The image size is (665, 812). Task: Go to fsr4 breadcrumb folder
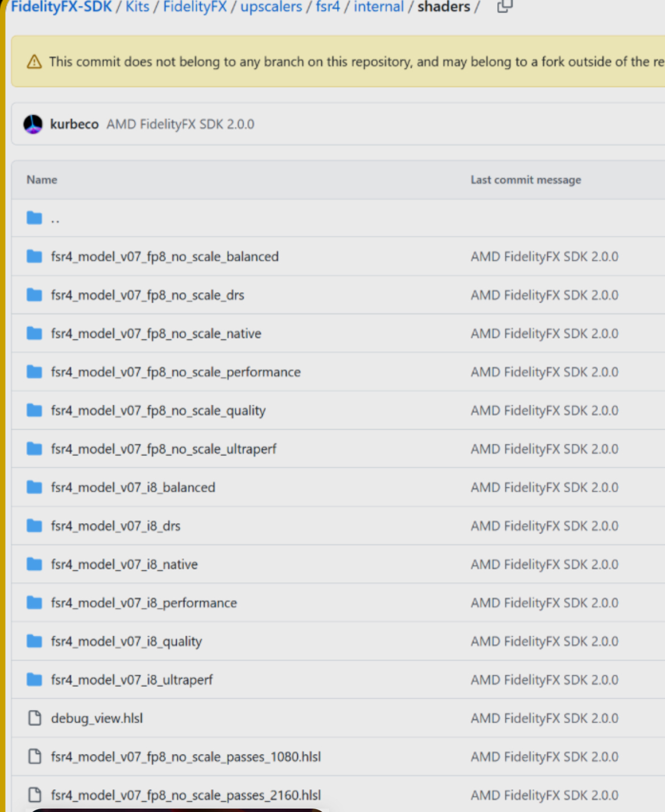(x=328, y=7)
